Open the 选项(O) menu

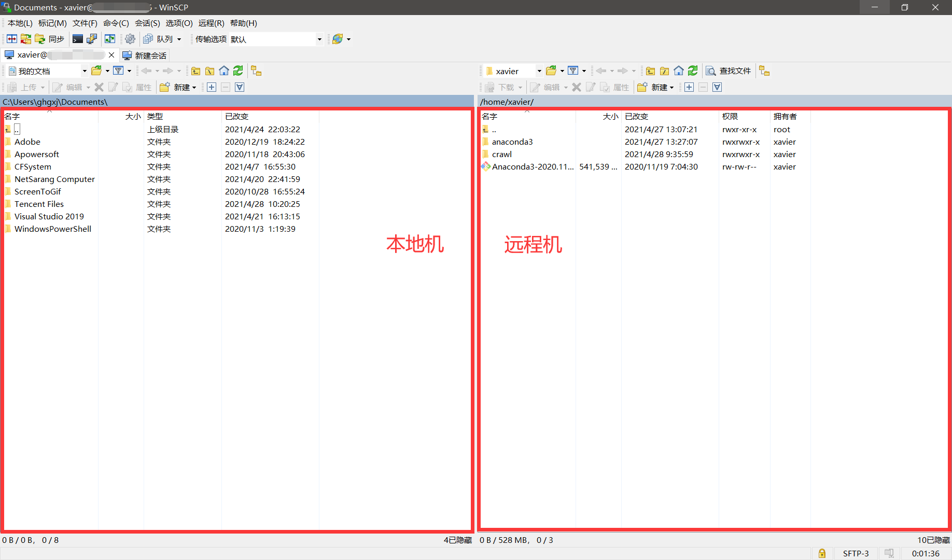tap(179, 23)
